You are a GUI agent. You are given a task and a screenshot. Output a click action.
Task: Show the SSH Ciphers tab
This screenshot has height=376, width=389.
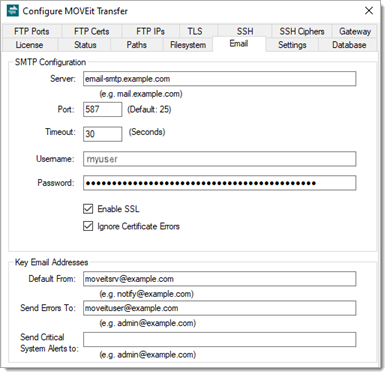click(302, 31)
